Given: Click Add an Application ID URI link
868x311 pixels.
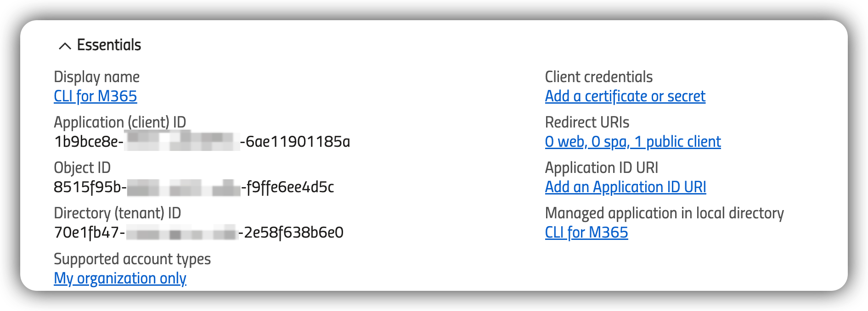Looking at the screenshot, I should (x=625, y=187).
